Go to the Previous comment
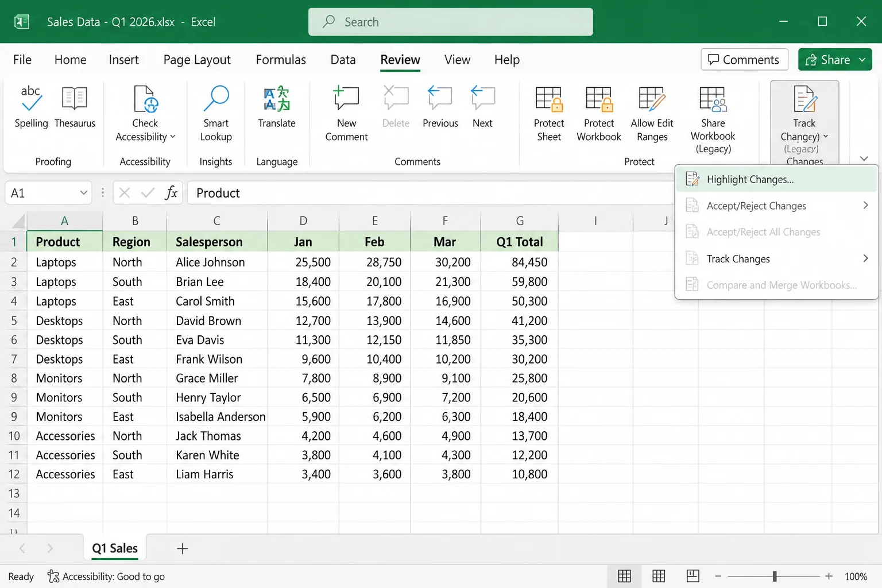Image resolution: width=882 pixels, height=588 pixels. (x=440, y=107)
